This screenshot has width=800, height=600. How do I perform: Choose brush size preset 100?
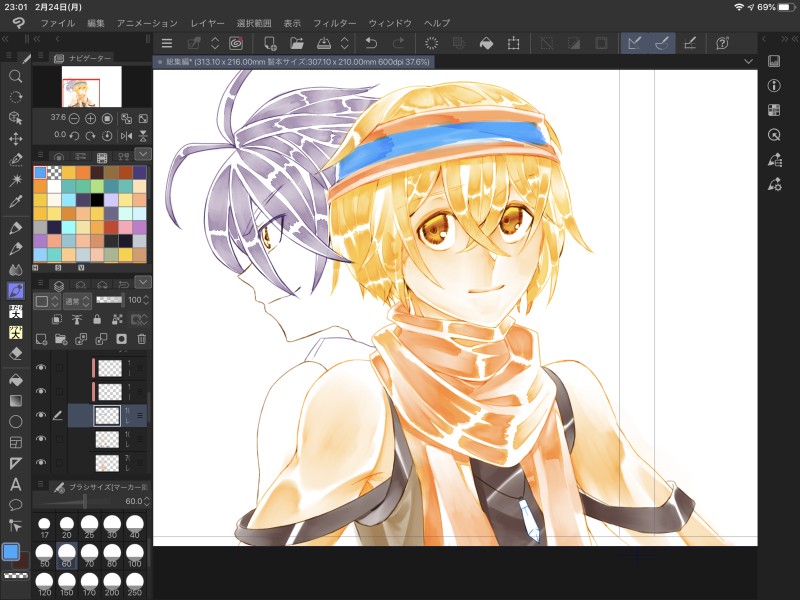point(135,556)
